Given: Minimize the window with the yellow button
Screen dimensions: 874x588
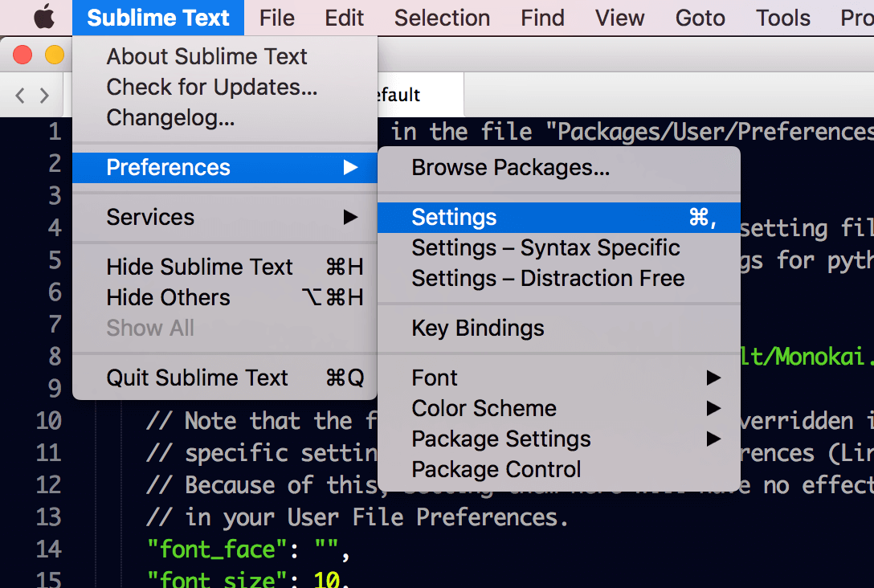Looking at the screenshot, I should [55, 55].
